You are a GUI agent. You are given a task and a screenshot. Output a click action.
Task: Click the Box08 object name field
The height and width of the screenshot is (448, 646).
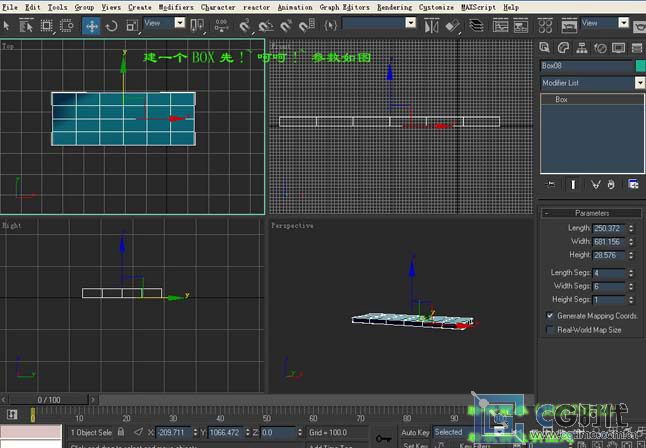pos(587,66)
